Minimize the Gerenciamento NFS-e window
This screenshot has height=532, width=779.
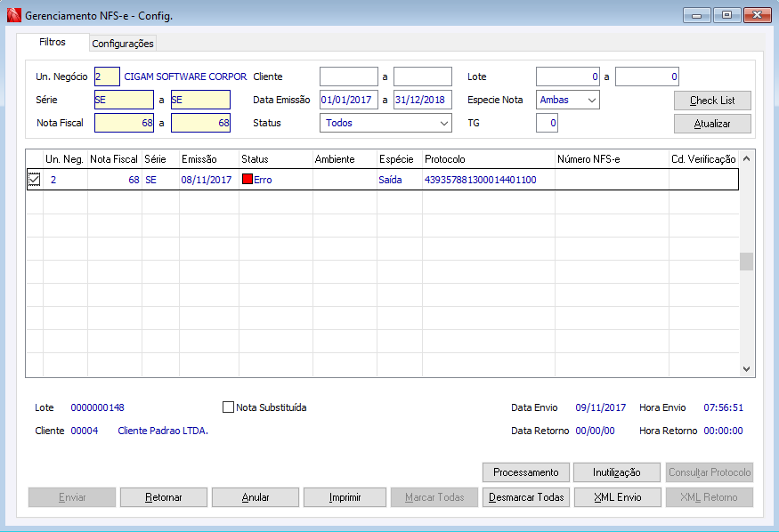click(x=697, y=15)
